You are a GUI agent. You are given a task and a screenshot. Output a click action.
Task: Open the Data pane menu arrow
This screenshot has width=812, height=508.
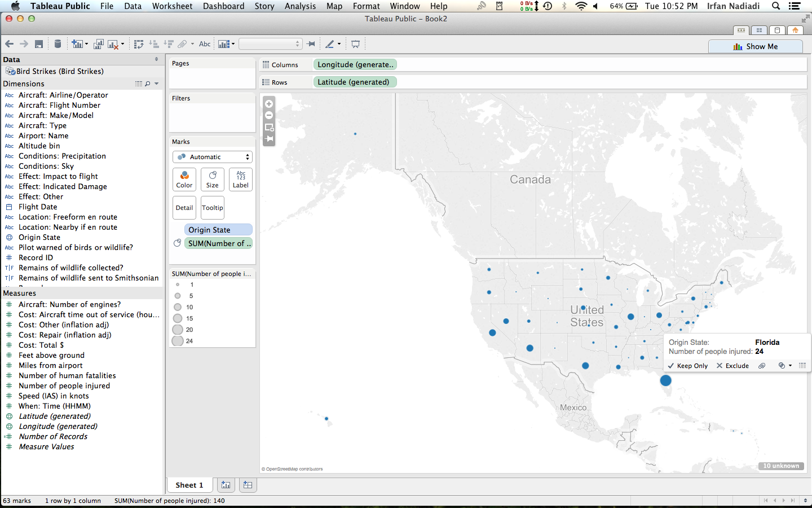(x=157, y=59)
